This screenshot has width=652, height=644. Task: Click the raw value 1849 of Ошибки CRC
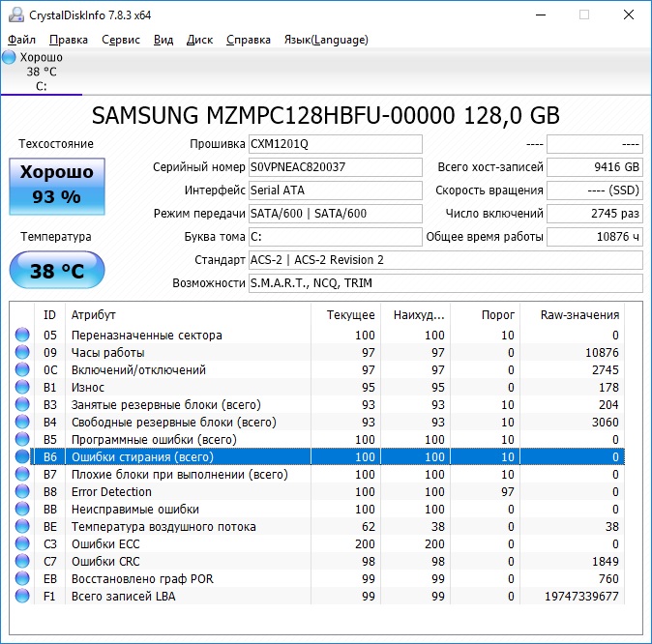click(x=606, y=561)
